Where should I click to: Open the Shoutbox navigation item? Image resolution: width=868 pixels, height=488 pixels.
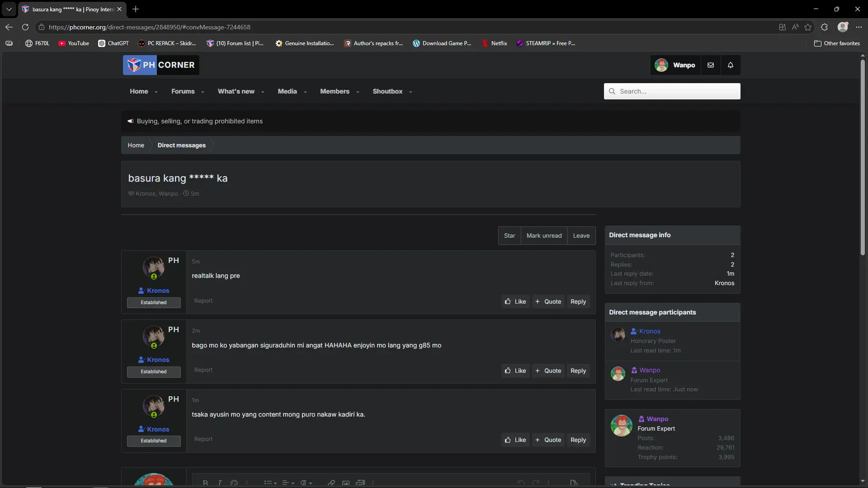387,91
